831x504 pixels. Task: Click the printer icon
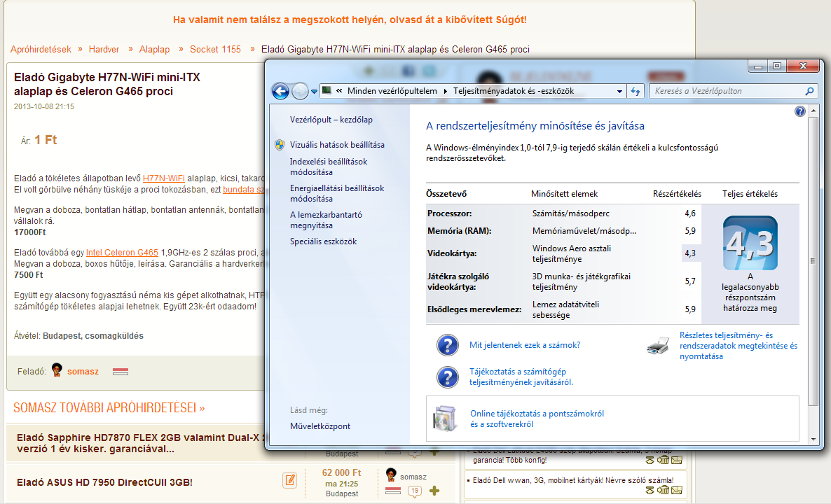(658, 345)
